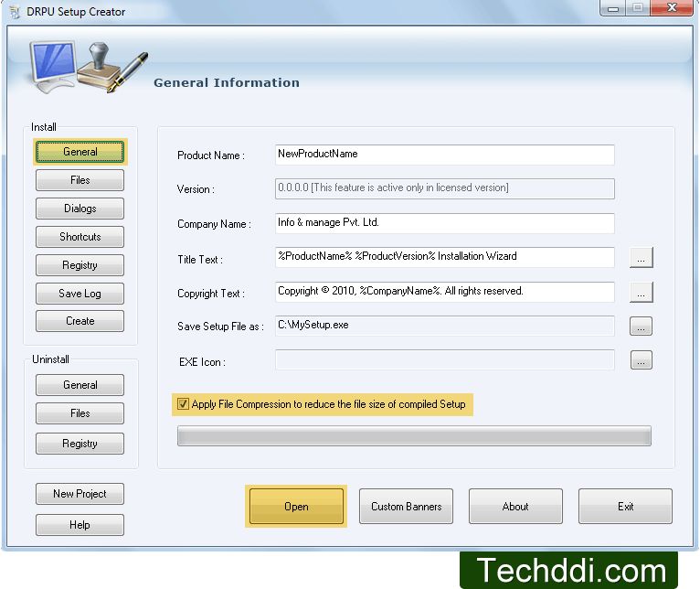Click the Exit button

625,507
